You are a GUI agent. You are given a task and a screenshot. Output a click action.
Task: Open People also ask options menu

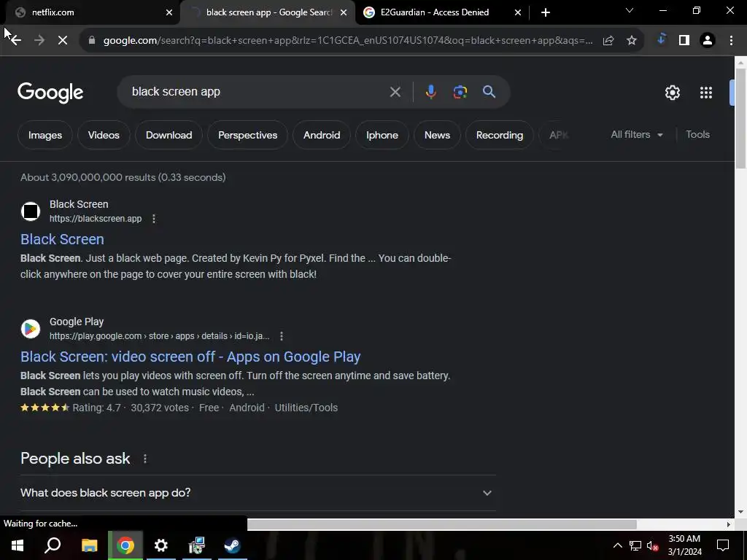click(x=145, y=459)
